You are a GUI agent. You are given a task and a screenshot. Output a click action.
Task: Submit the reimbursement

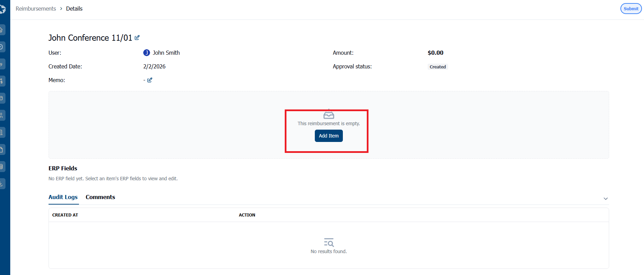click(631, 9)
